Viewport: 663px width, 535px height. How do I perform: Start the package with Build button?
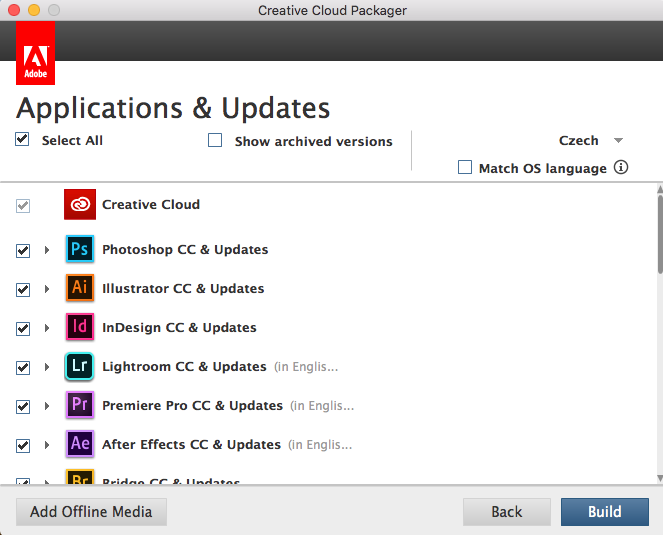[605, 512]
